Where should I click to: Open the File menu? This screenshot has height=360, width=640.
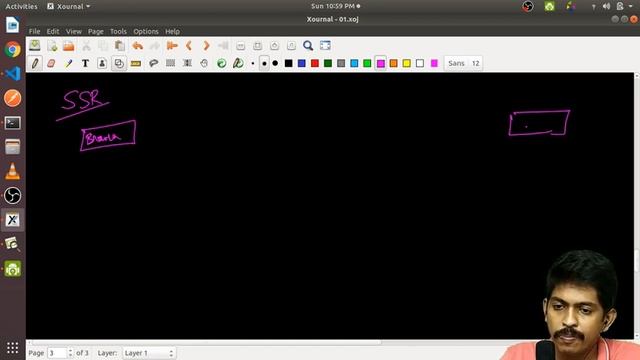(x=34, y=31)
